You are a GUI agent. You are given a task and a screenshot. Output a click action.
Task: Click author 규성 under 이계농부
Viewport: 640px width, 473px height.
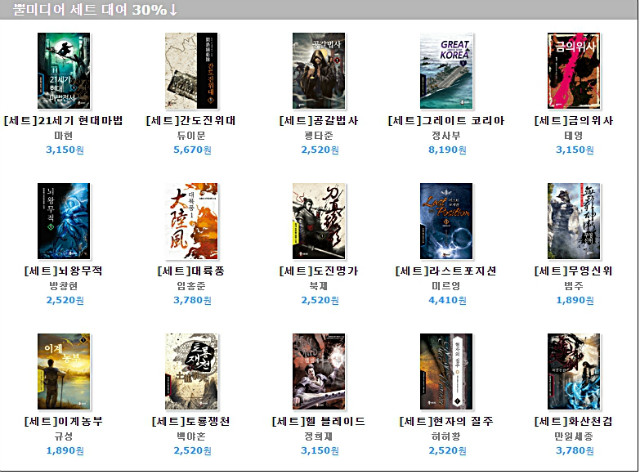coord(64,436)
